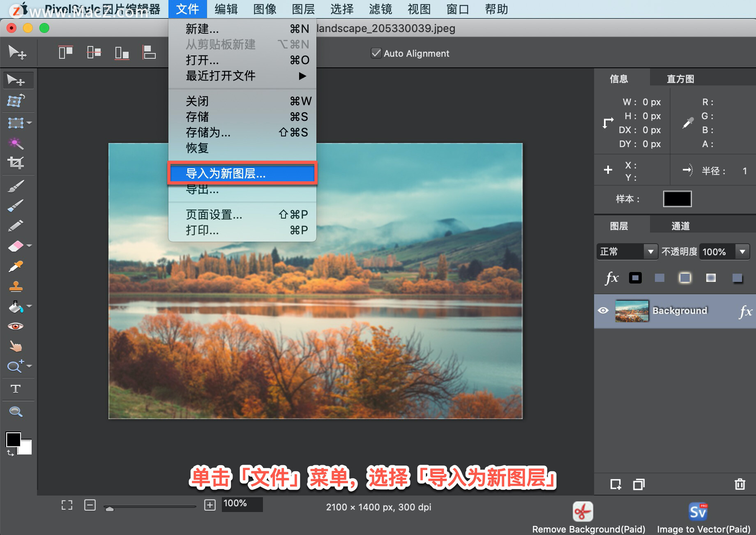Viewport: 756px width, 535px height.
Task: Select the Brush tool
Action: coord(16,185)
